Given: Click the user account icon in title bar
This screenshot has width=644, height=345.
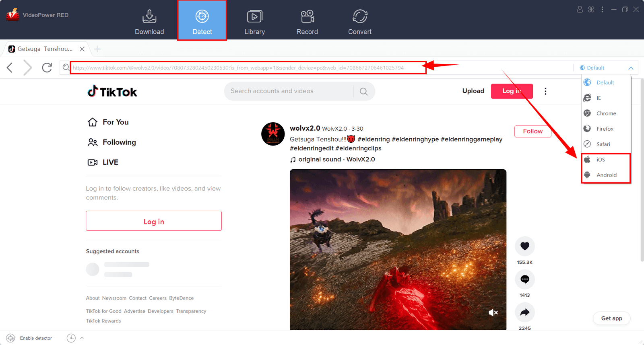Looking at the screenshot, I should (x=580, y=9).
